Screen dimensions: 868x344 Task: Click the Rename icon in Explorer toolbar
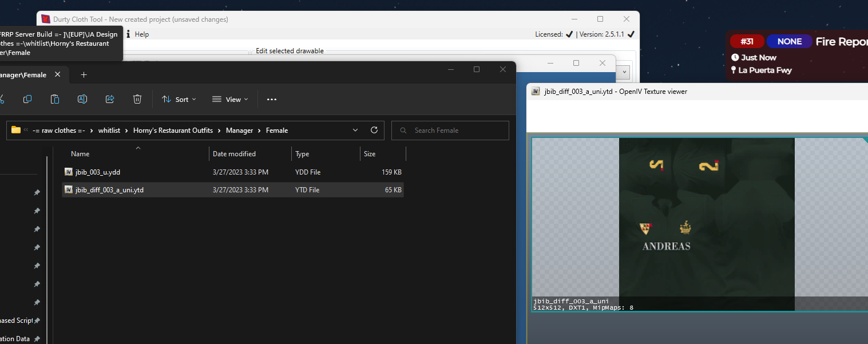pos(82,99)
